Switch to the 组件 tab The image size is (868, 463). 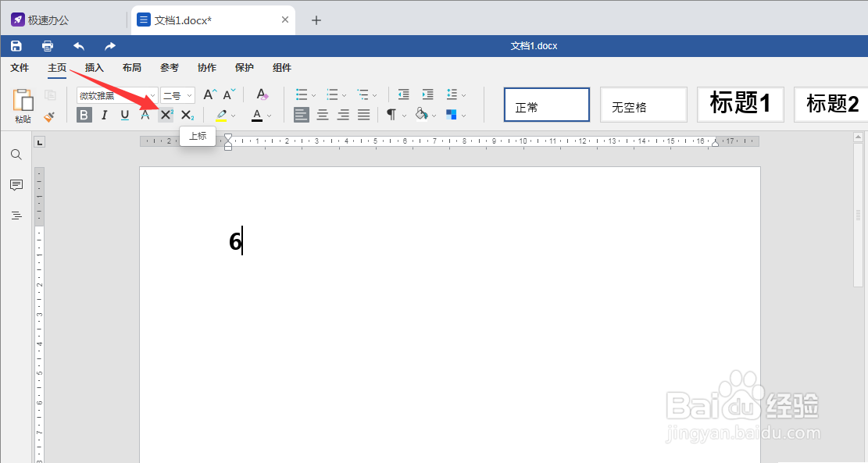point(282,67)
